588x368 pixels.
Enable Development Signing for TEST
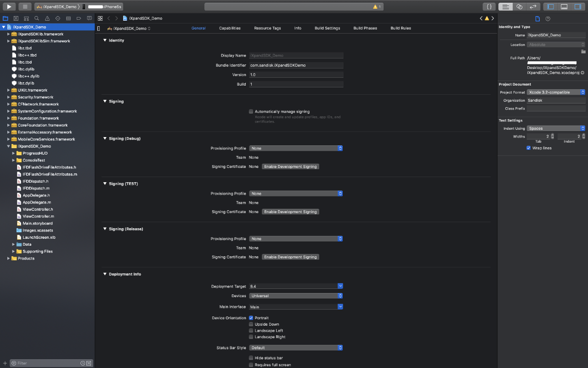tap(290, 212)
